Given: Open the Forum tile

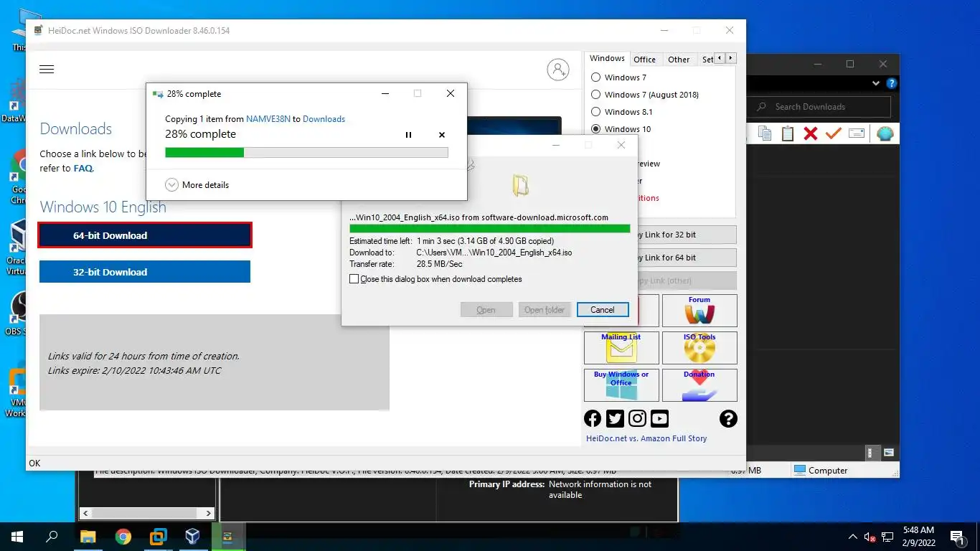Looking at the screenshot, I should point(699,311).
